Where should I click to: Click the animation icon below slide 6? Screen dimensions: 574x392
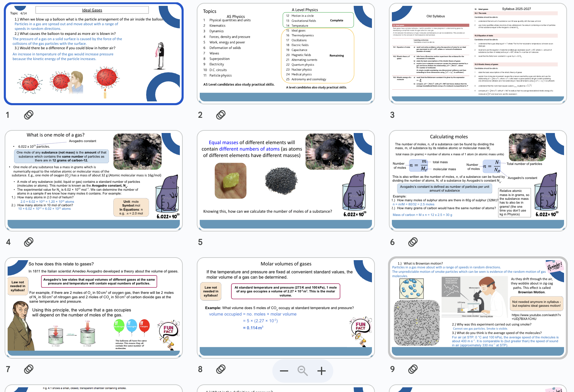tap(413, 242)
